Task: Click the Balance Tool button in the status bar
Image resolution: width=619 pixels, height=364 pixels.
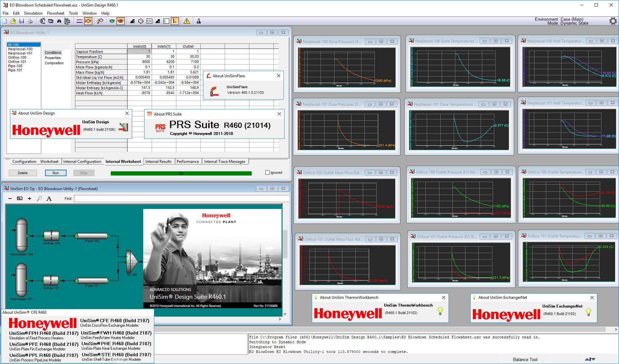Action: 525,359
